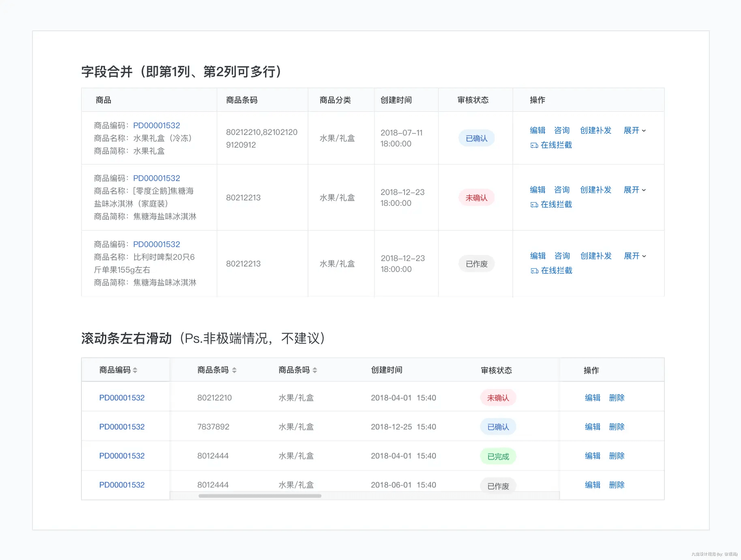Screen dimensions: 741x560
Task: Click the 2018-06-01 15:40 date cell
Action: click(x=403, y=485)
